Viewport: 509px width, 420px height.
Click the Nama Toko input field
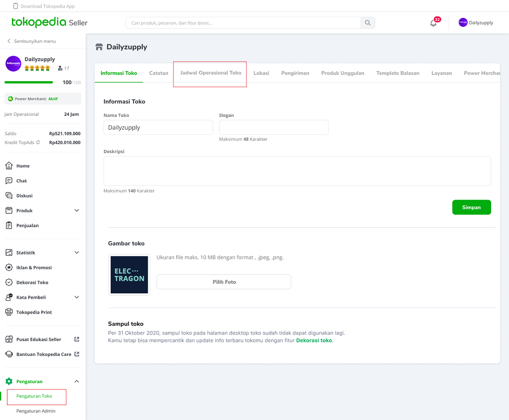point(158,127)
